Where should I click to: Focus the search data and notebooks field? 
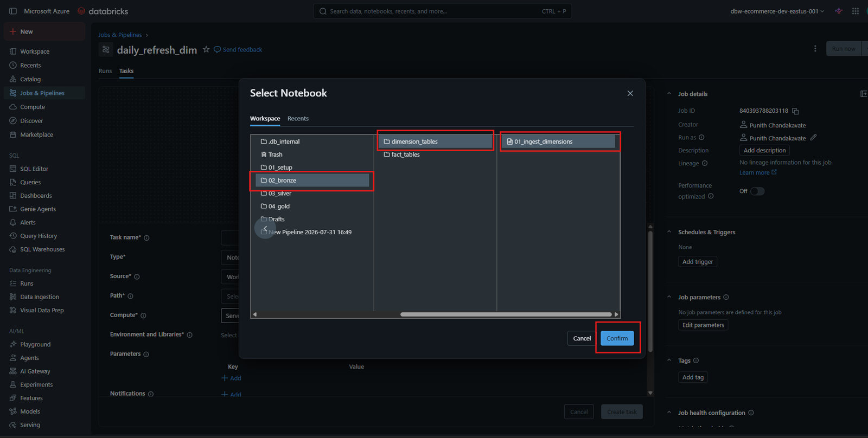(442, 11)
